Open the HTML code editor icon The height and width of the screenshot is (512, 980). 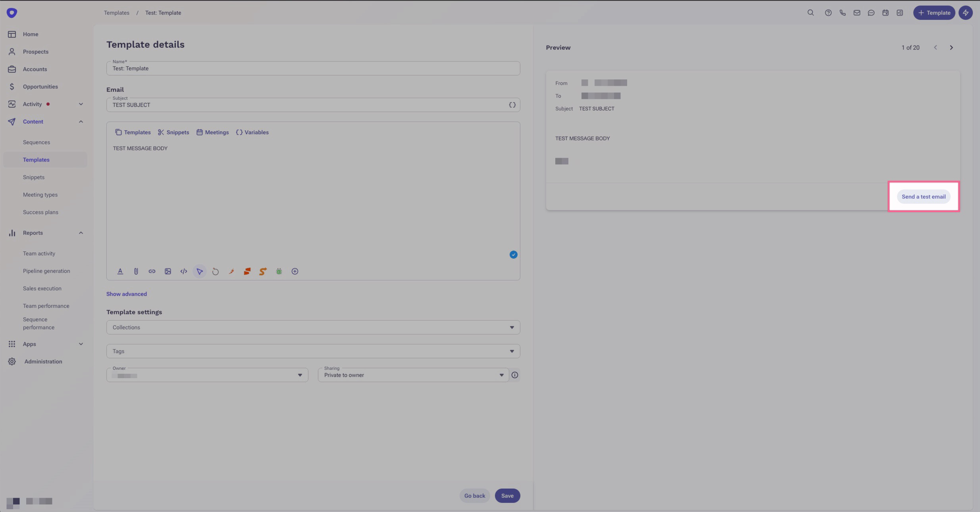coord(183,271)
